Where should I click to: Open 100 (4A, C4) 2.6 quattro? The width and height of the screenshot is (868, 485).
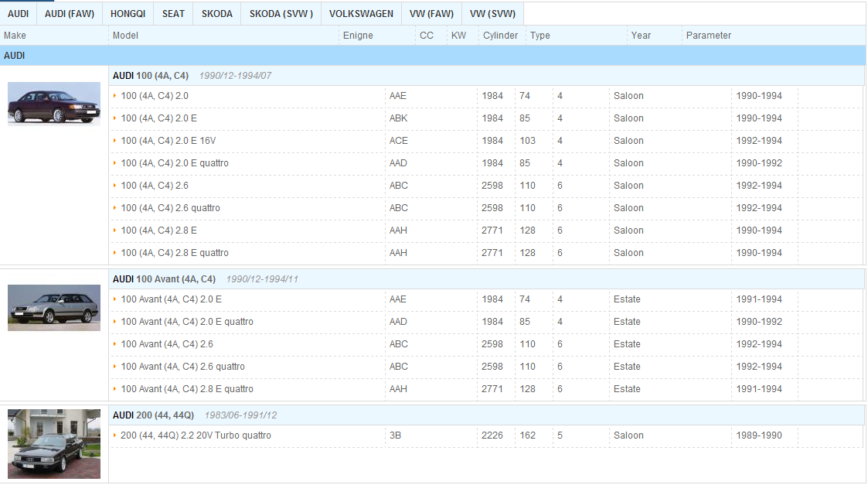coord(171,208)
